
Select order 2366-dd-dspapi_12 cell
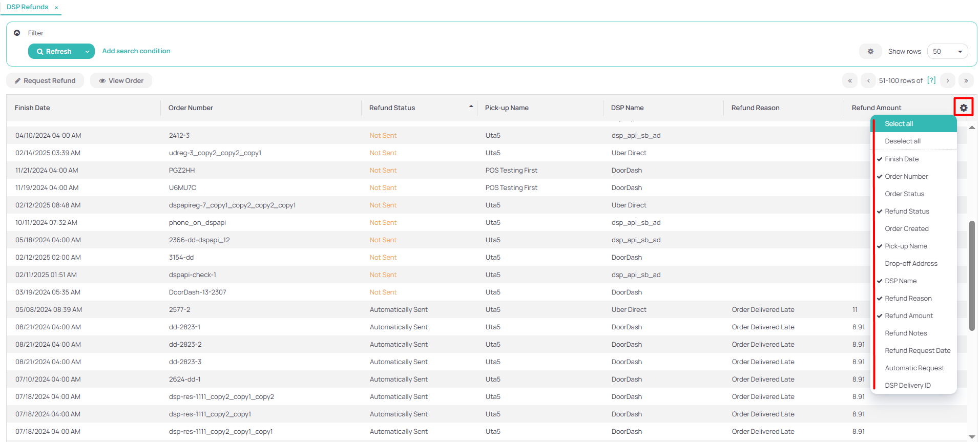199,240
